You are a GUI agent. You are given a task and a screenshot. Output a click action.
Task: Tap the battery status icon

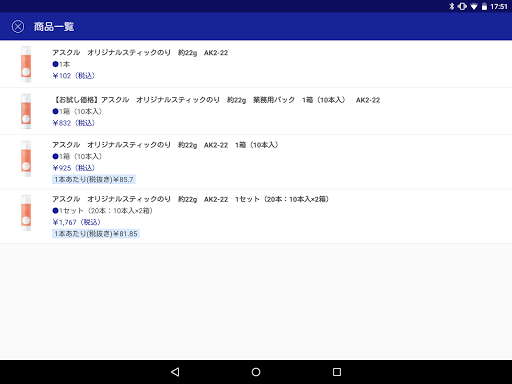pos(484,6)
